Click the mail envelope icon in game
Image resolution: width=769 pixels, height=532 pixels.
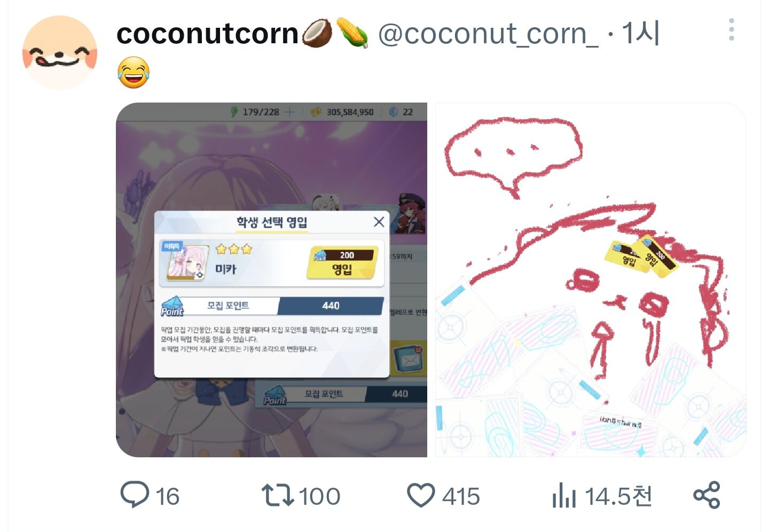[409, 359]
